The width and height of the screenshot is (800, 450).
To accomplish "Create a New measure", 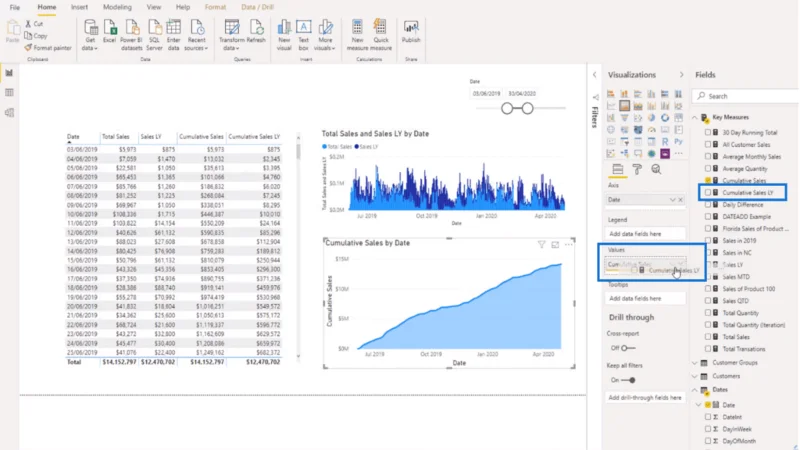I will point(357,35).
